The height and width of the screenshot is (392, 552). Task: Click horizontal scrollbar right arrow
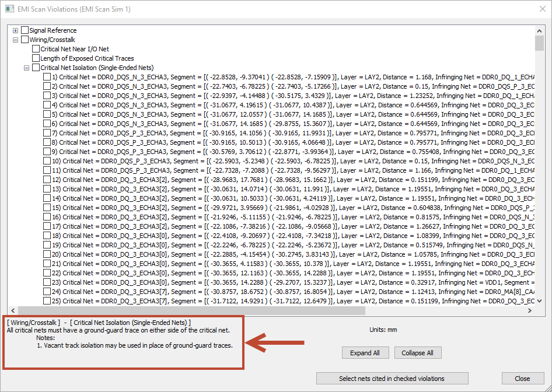click(x=530, y=310)
